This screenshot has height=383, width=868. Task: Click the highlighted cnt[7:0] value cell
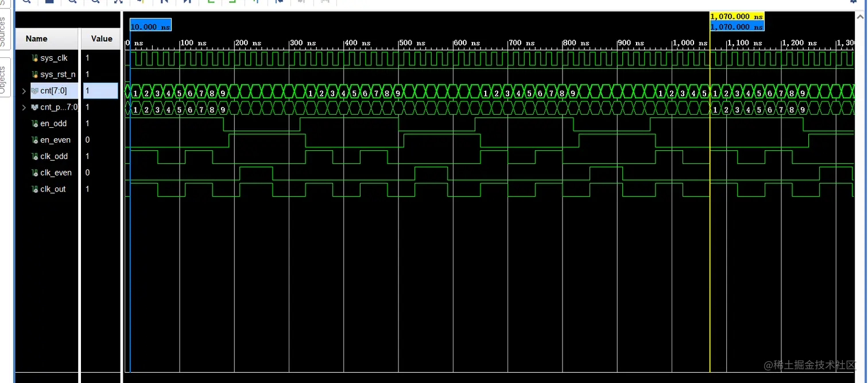click(101, 91)
